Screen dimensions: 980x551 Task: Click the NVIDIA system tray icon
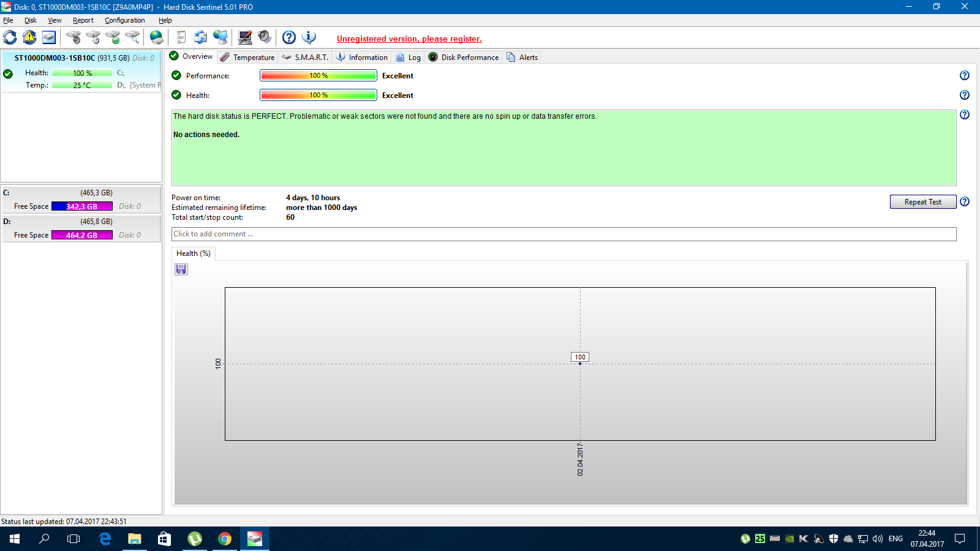(790, 539)
